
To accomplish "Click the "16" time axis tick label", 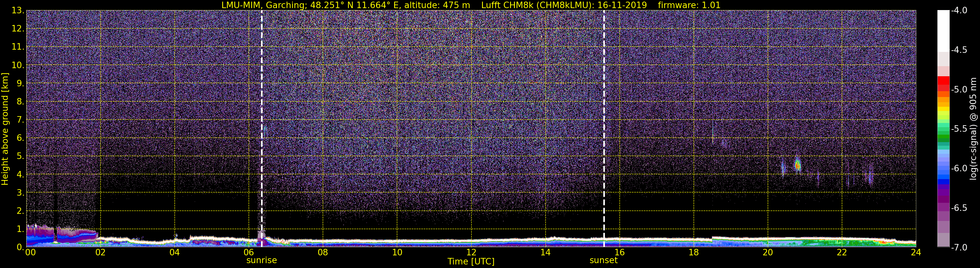I will click(620, 252).
